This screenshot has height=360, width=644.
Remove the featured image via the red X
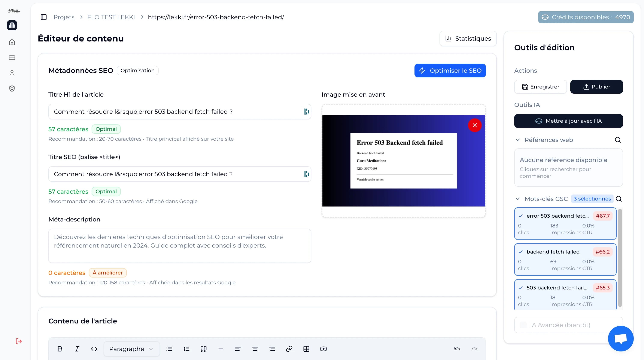point(475,125)
